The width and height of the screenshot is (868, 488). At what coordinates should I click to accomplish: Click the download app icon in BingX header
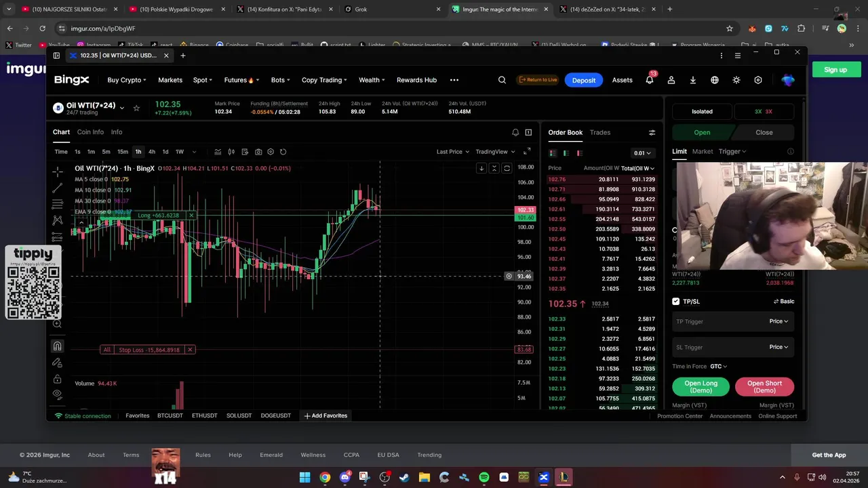[693, 80]
